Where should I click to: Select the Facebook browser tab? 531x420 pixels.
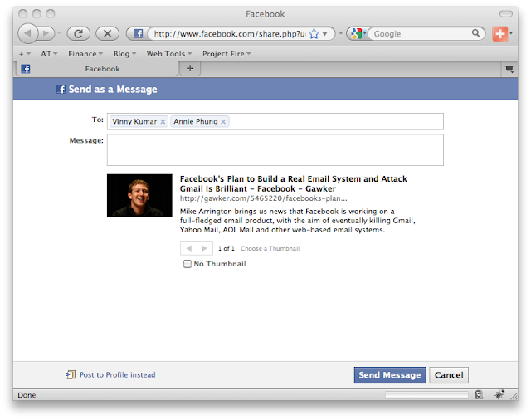[97, 69]
